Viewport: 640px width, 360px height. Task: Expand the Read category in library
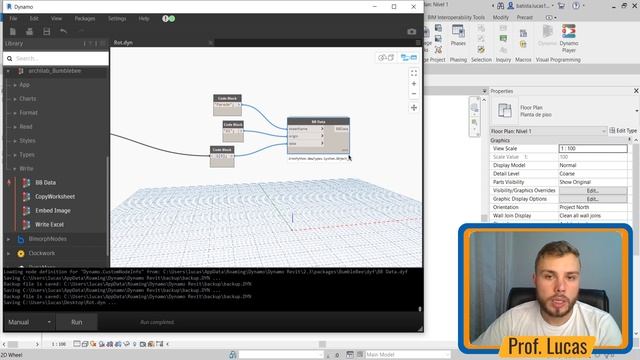click(x=15, y=127)
